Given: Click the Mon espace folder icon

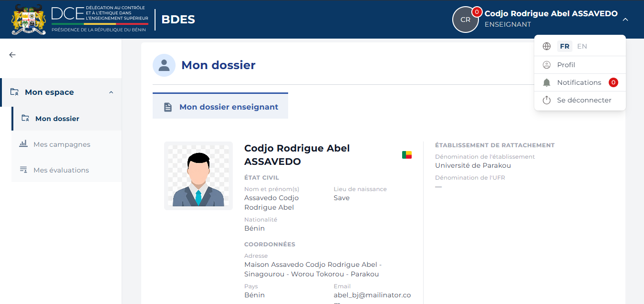Looking at the screenshot, I should (14, 92).
